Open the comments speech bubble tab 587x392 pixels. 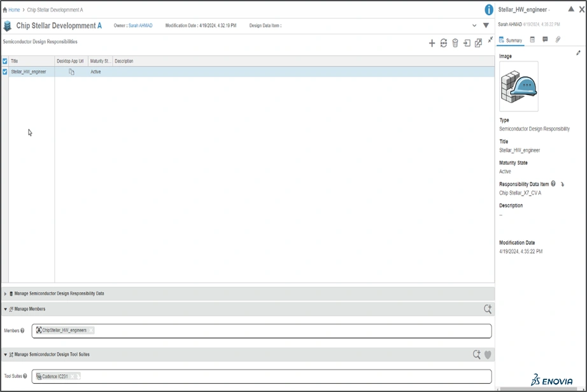(545, 39)
